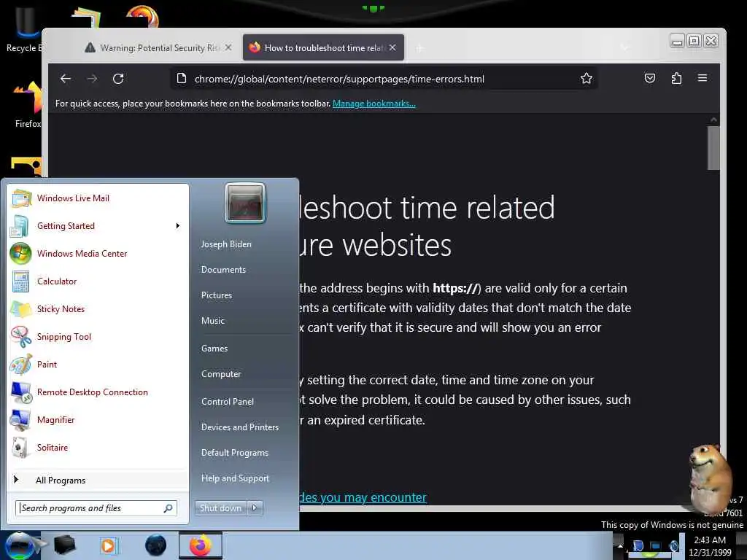Click the Shut down button
Image resolution: width=747 pixels, height=560 pixels.
tap(220, 508)
